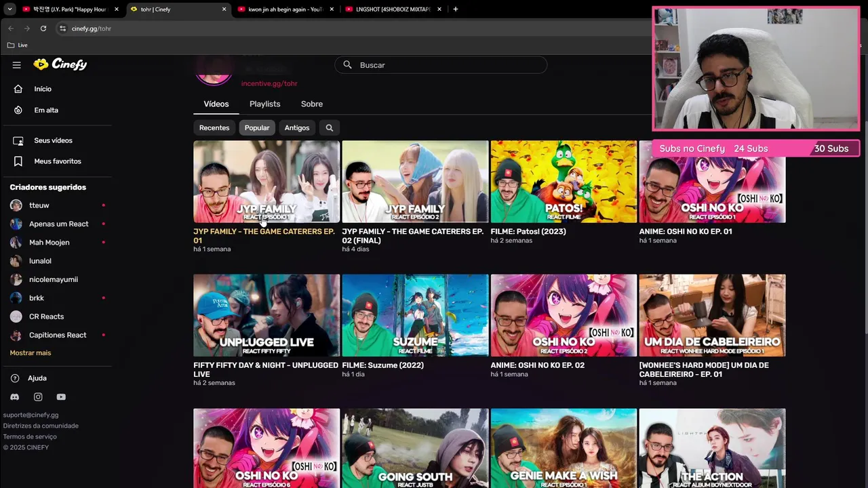Go forward with browser forward arrow
This screenshot has width=868, height=488.
27,28
